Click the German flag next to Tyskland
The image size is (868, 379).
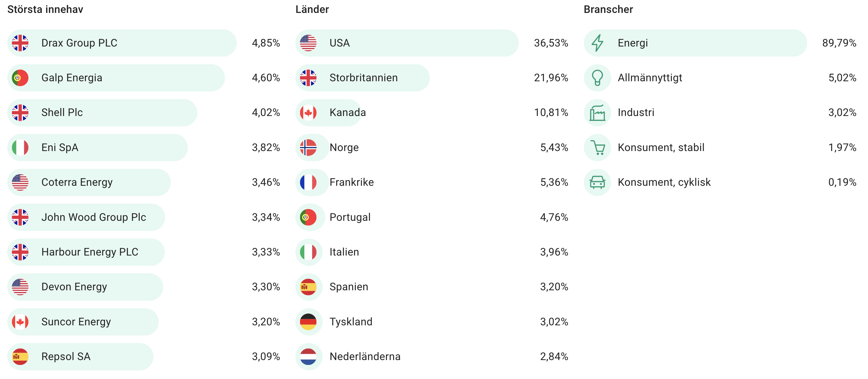[x=308, y=322]
